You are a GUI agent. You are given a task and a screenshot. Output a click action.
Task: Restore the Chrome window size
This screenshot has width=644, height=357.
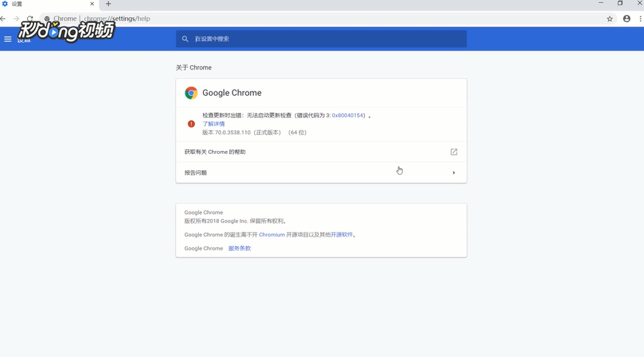click(x=620, y=3)
